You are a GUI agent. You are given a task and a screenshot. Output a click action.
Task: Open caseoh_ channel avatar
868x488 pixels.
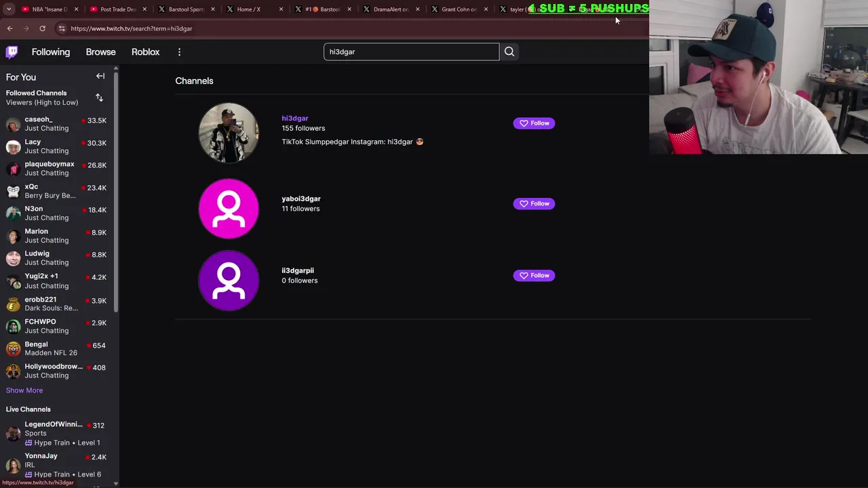13,124
